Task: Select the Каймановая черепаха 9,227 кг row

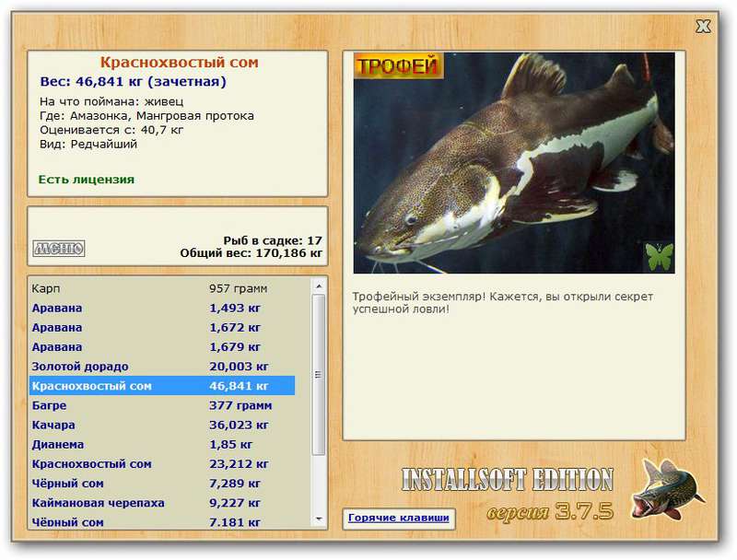Action: pyautogui.click(x=162, y=503)
